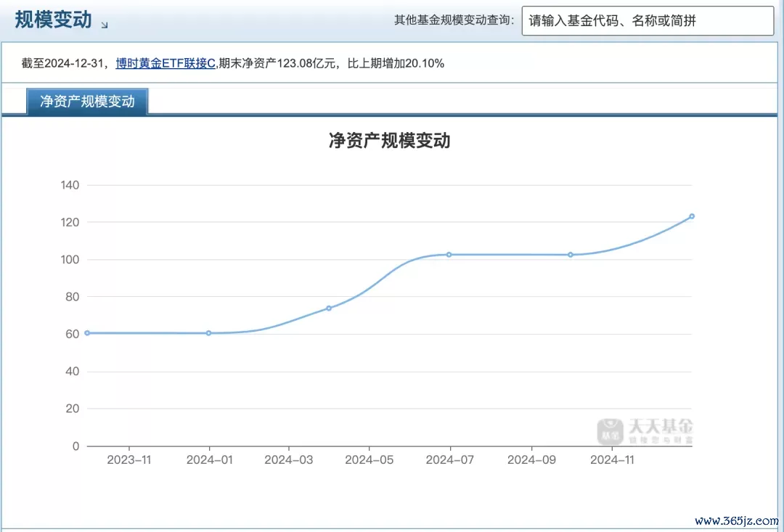784x532 pixels.
Task: Click the chart data point near 2024-10
Action: 571,255
